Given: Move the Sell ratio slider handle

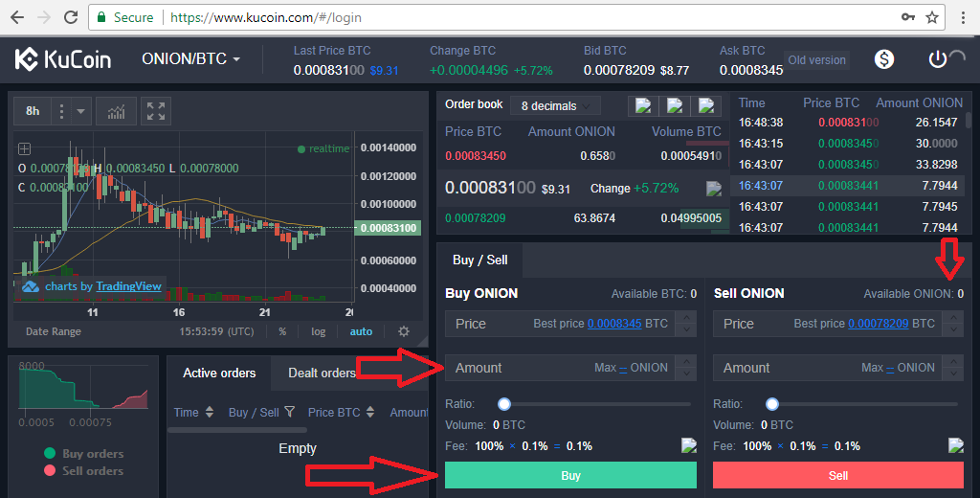Looking at the screenshot, I should coord(772,404).
